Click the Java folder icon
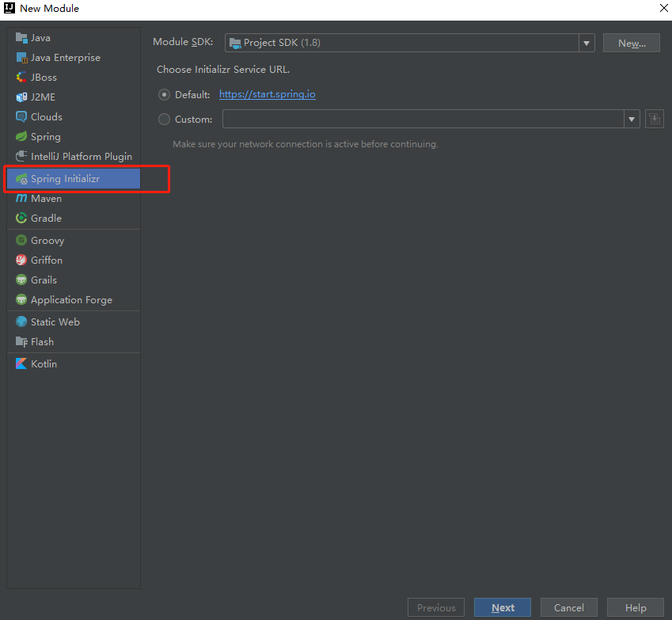 tap(21, 38)
